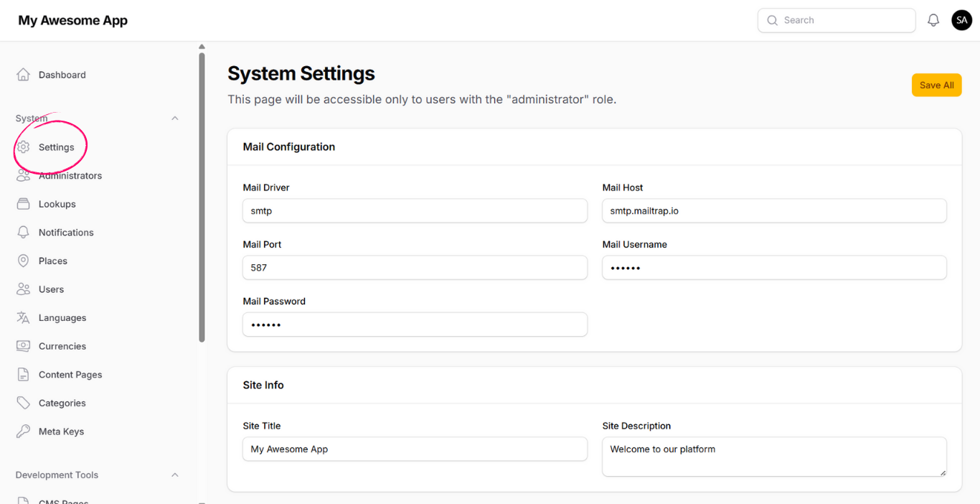Screen dimensions: 980x504
Task: Open Settings via the gear icon
Action: (x=24, y=146)
